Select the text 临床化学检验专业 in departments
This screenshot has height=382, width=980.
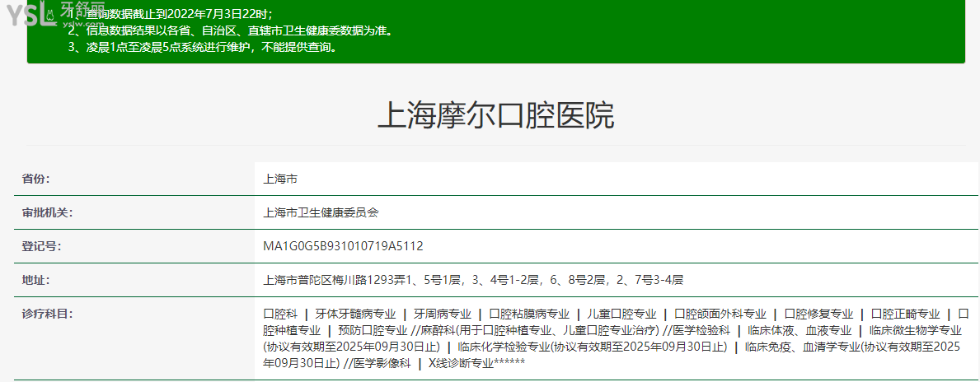tap(505, 347)
